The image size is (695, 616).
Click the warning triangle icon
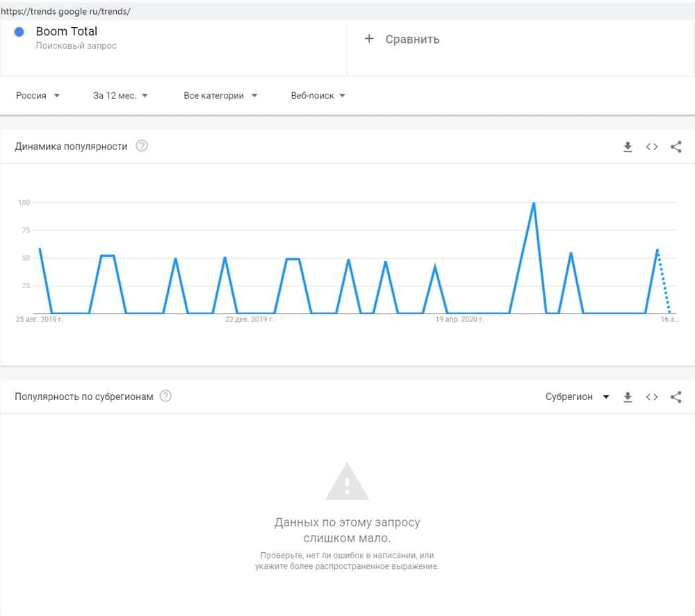click(347, 483)
